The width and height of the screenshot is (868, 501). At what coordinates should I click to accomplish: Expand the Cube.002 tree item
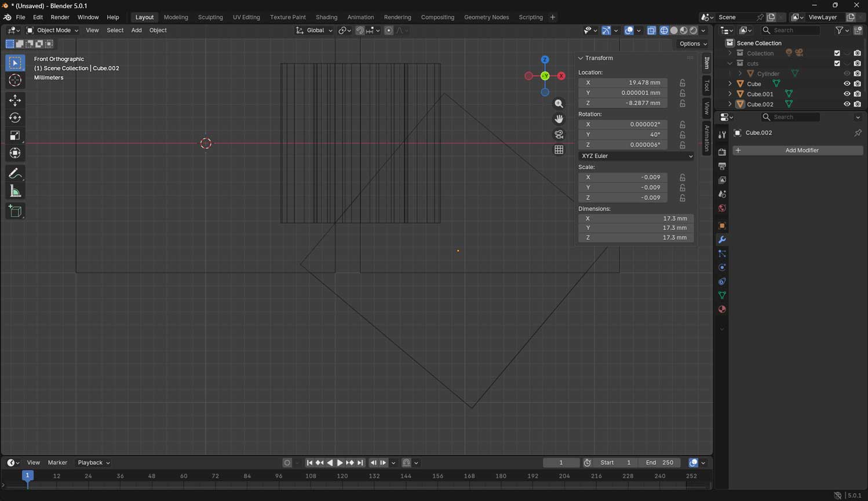click(730, 104)
